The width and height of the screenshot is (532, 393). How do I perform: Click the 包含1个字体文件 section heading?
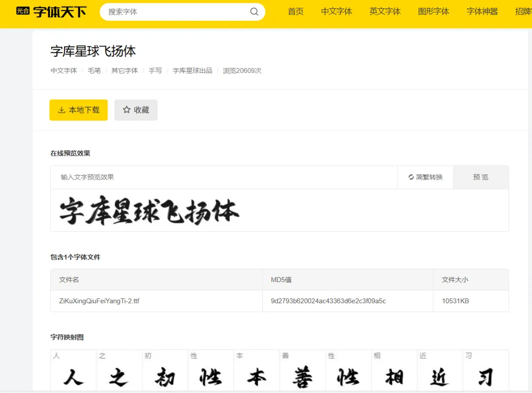75,257
